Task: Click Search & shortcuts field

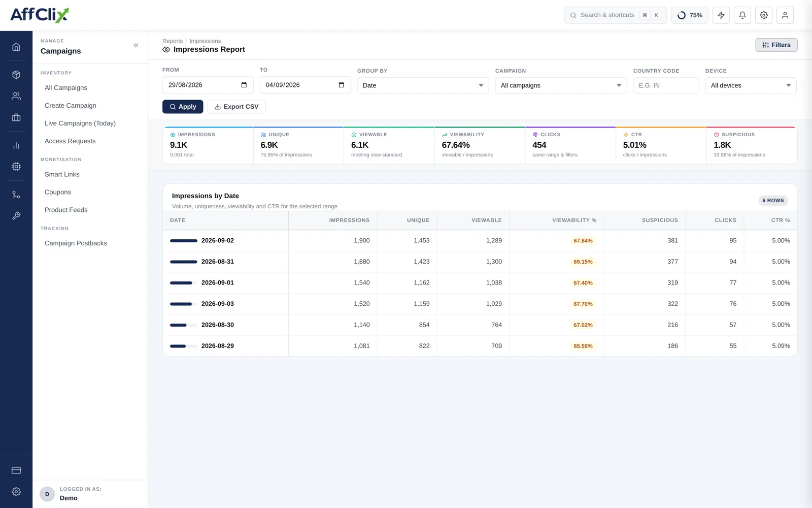Action: pyautogui.click(x=616, y=15)
